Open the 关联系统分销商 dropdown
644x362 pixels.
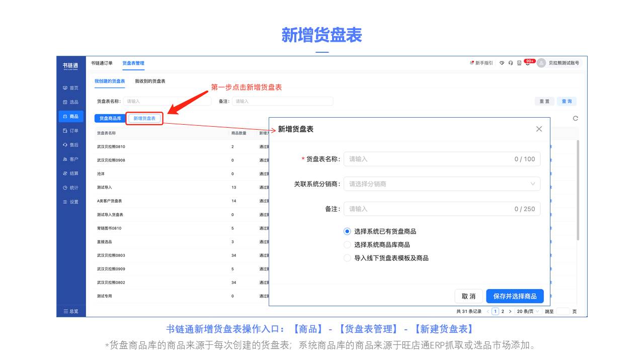click(442, 184)
